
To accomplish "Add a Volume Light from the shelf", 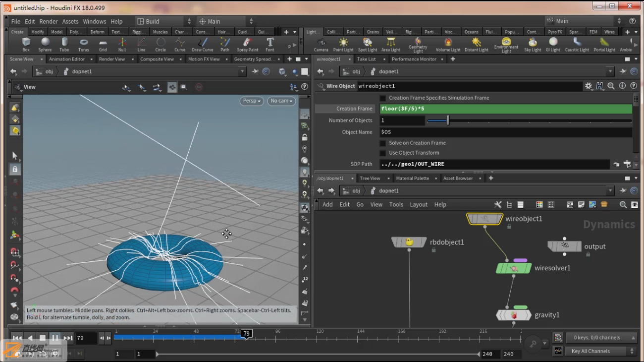I will point(448,45).
